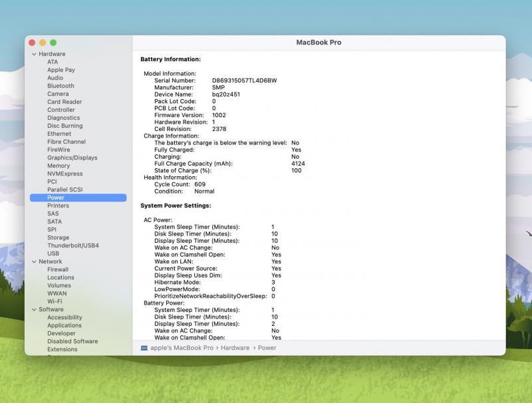Select the Memory sidebar item

click(59, 166)
